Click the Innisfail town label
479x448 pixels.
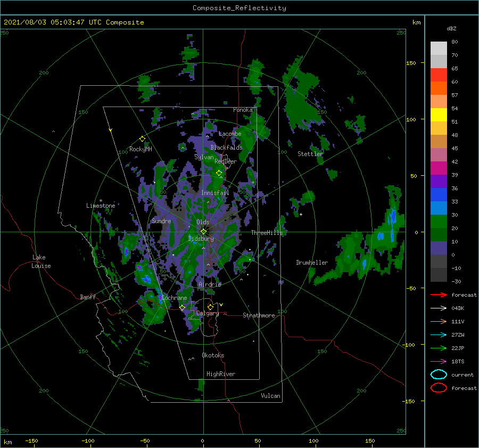pyautogui.click(x=215, y=193)
